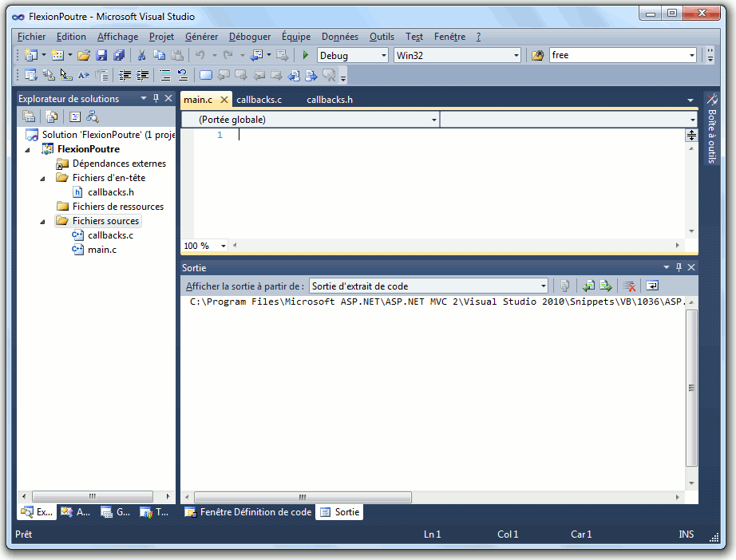
Task: Click the Save All icon
Action: pyautogui.click(x=119, y=55)
